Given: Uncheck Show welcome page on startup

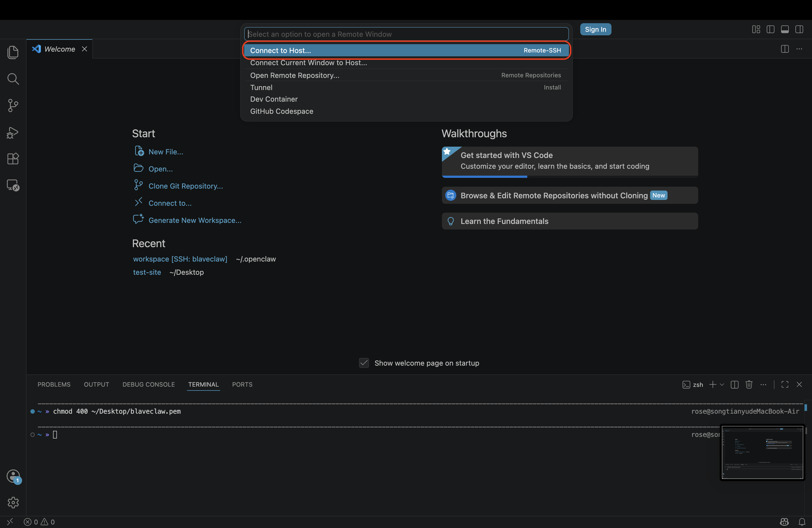Looking at the screenshot, I should [364, 363].
